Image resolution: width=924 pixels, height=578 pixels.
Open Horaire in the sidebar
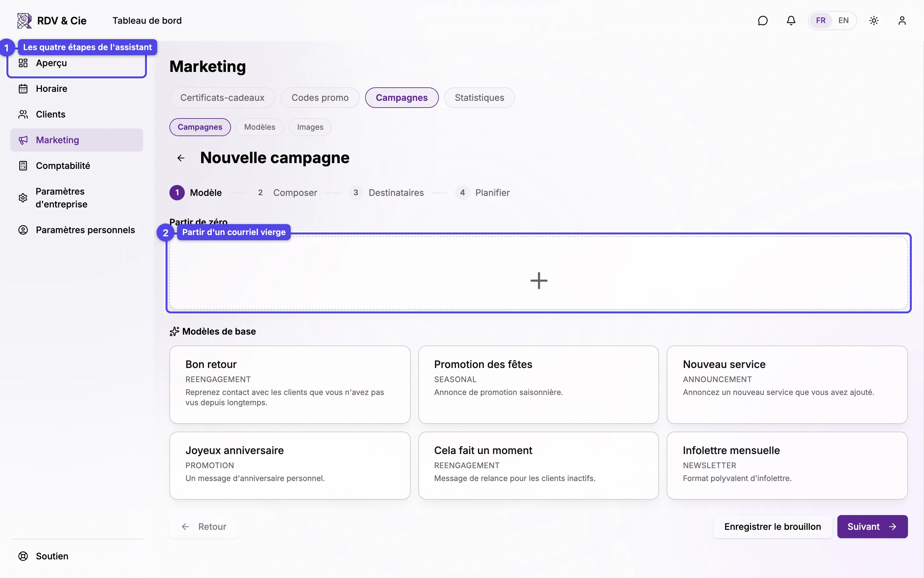(77, 89)
